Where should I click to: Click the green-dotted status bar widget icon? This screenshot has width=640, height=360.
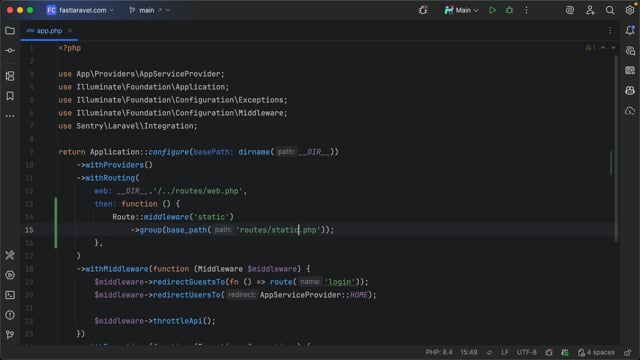click(565, 352)
